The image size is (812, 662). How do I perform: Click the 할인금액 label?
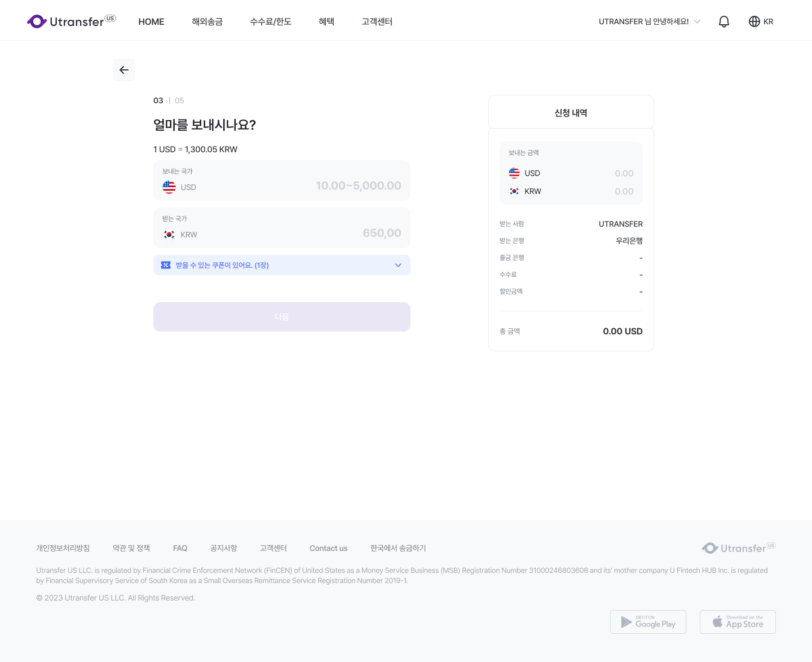[x=511, y=292]
